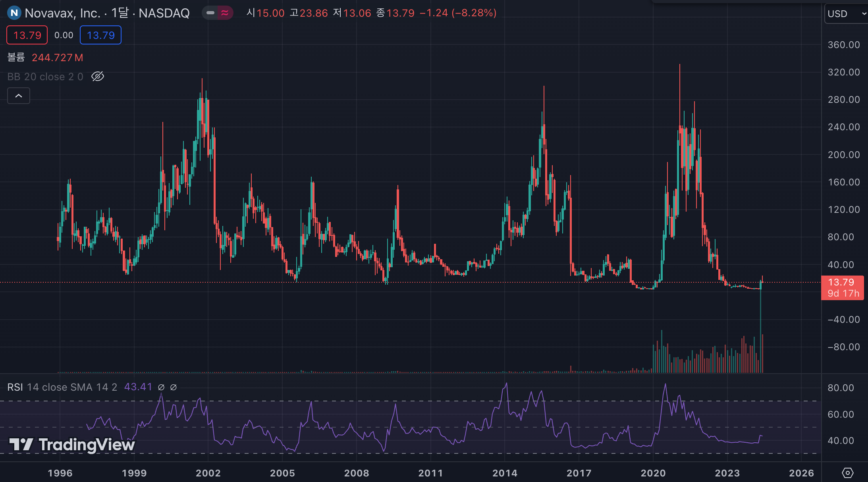Click the second null symbol in the RSI legend
This screenshot has width=868, height=482.
[174, 387]
